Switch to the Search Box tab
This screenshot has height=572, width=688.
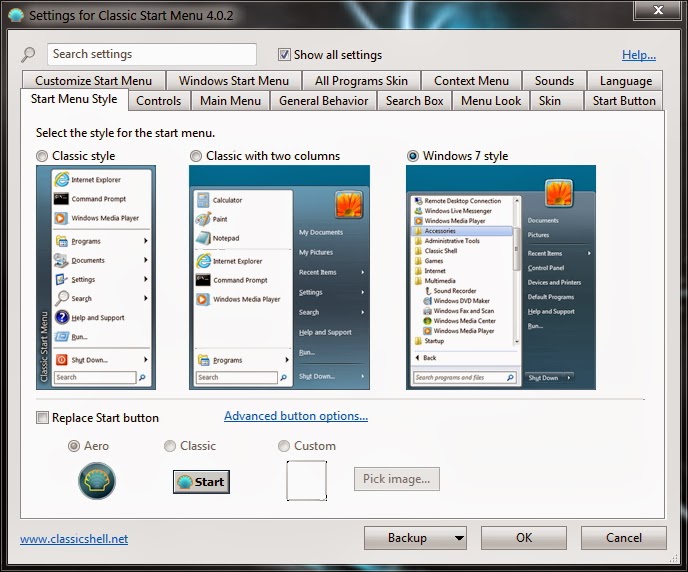pos(414,101)
